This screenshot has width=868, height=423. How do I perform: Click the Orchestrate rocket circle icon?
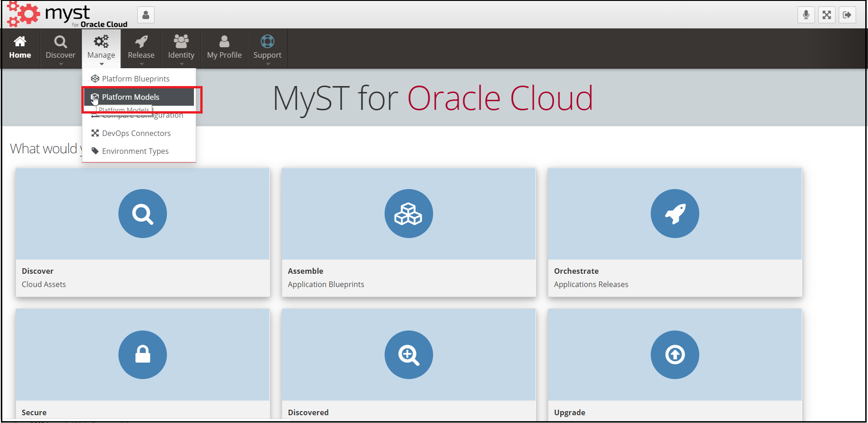pyautogui.click(x=675, y=213)
